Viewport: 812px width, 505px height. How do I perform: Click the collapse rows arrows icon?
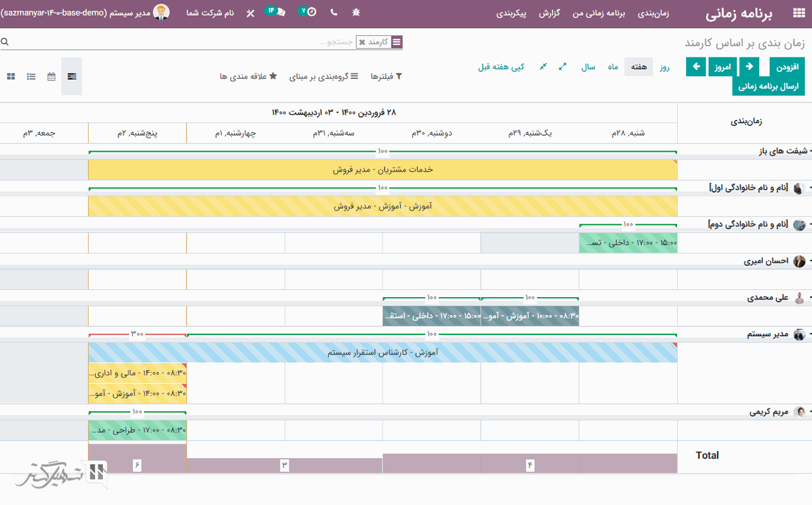(x=543, y=66)
